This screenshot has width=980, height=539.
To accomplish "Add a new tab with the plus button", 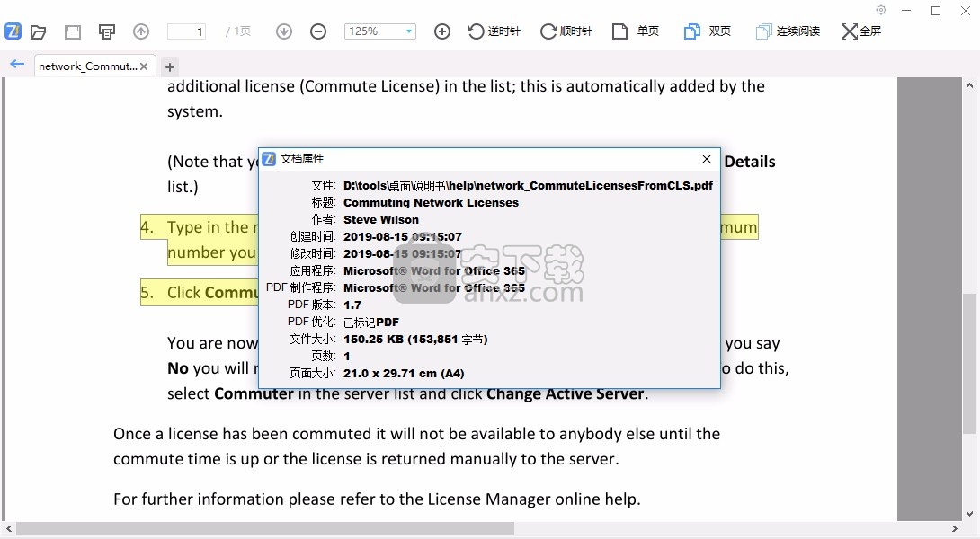I will pos(169,66).
